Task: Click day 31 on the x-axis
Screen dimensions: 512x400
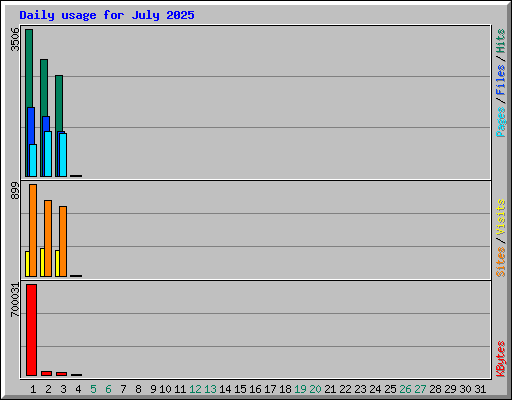Action: pos(480,389)
